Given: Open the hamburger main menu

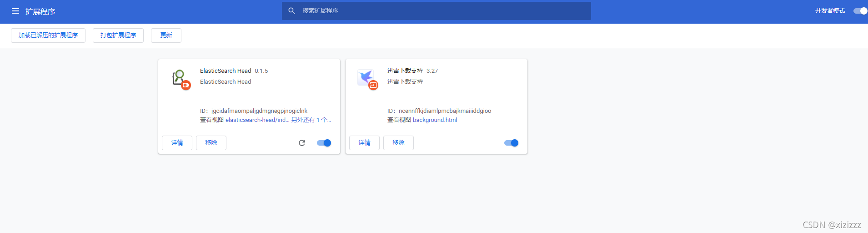Looking at the screenshot, I should (x=15, y=11).
